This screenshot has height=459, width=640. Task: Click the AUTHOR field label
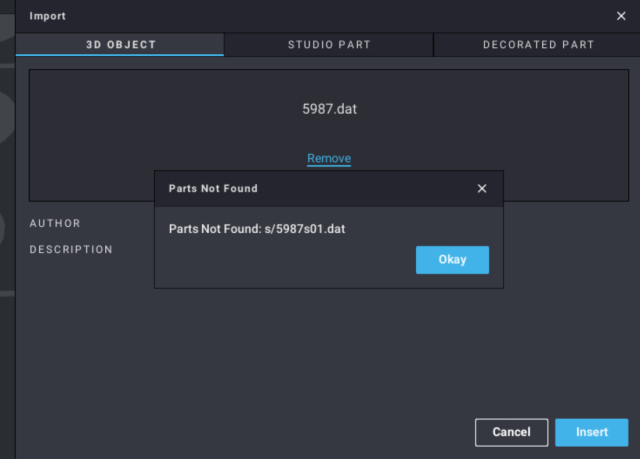coord(55,223)
